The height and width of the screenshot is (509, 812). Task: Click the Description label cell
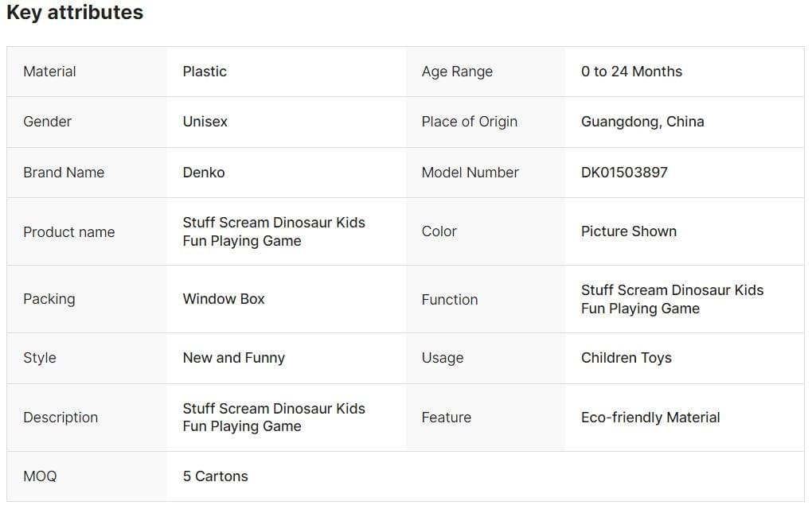[x=61, y=418]
